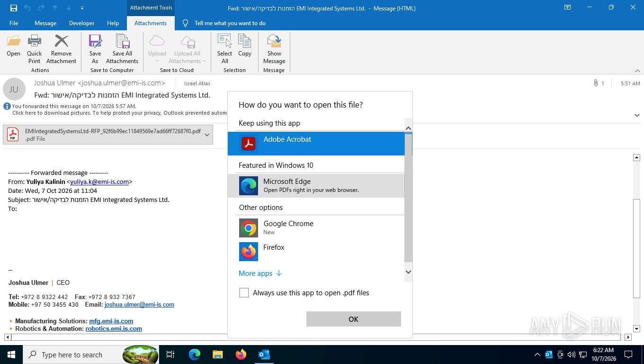Check Always use this app for .pdf files
This screenshot has width=644, height=364.
(x=244, y=293)
